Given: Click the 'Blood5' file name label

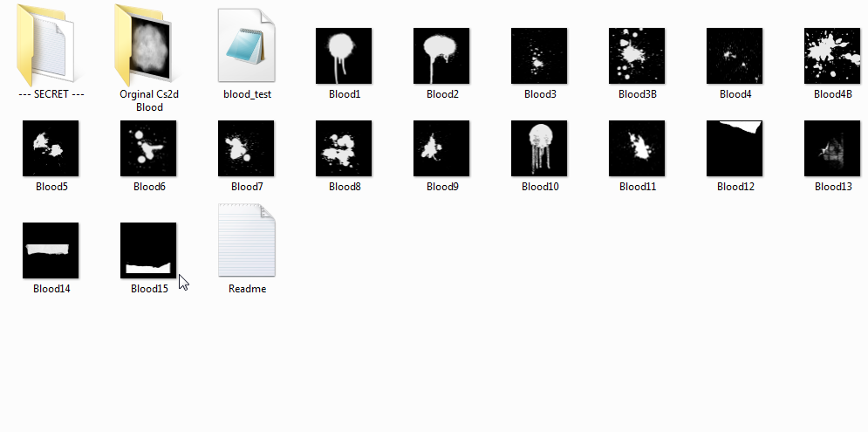Looking at the screenshot, I should click(x=51, y=187).
